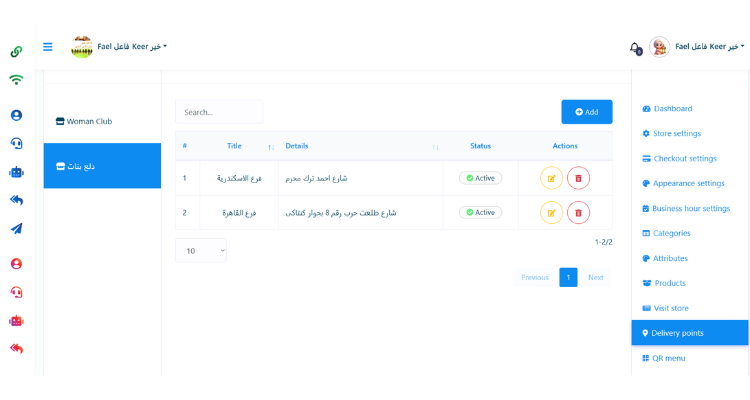Click the store logo next to Fael Keer

pos(82,47)
